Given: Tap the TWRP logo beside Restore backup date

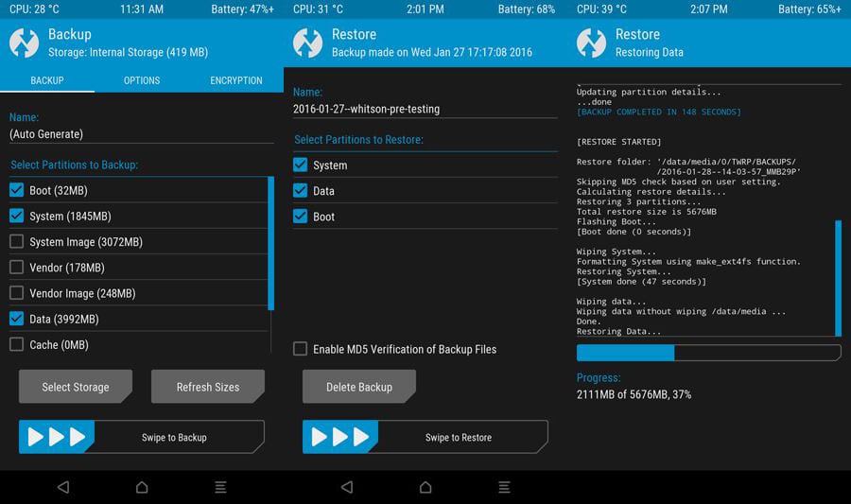Looking at the screenshot, I should pyautogui.click(x=307, y=43).
